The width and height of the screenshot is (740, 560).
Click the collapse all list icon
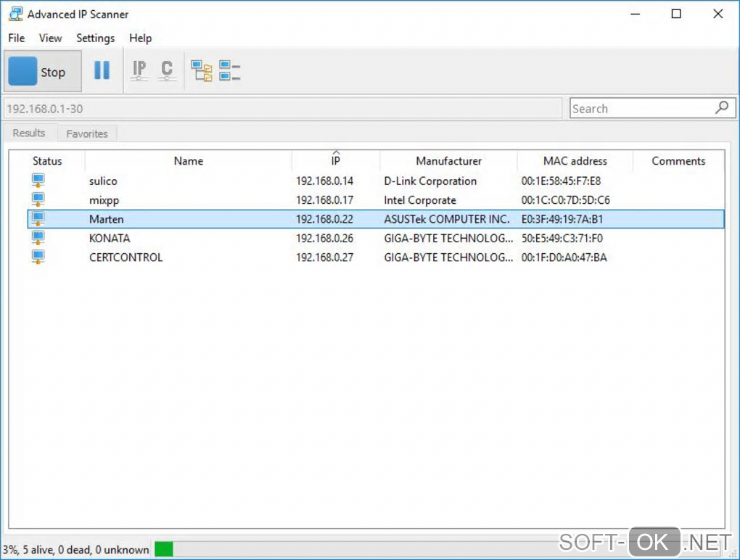[230, 71]
